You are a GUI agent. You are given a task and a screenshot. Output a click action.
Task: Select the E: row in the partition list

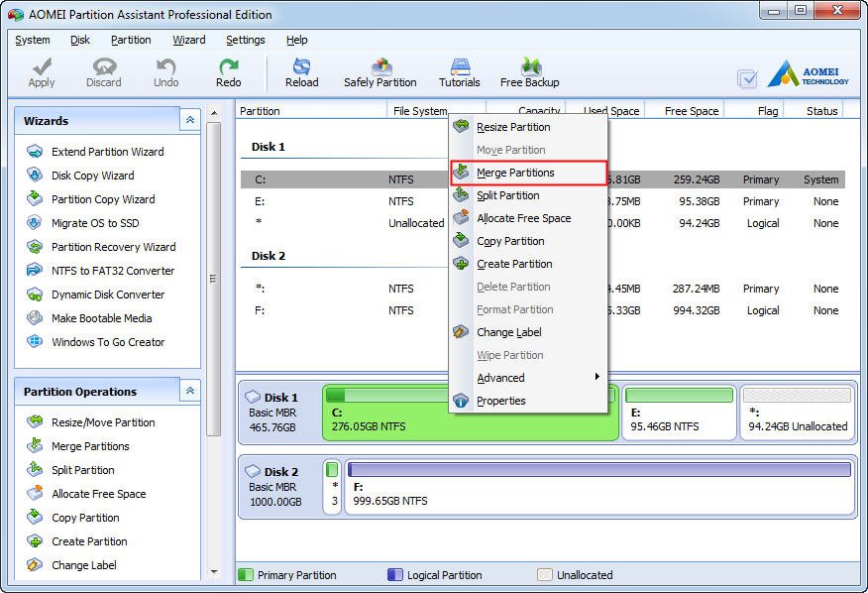(543, 201)
